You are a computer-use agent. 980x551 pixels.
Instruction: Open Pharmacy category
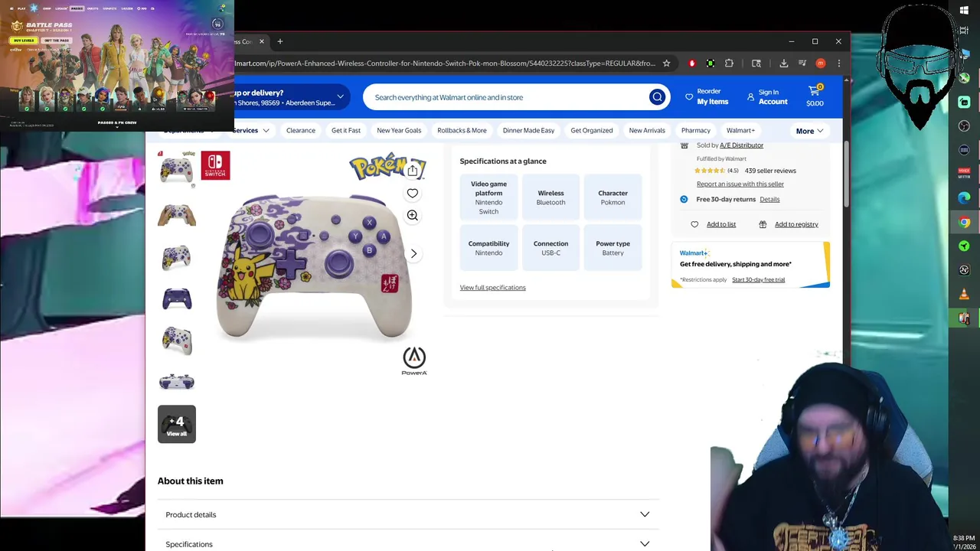coord(696,130)
